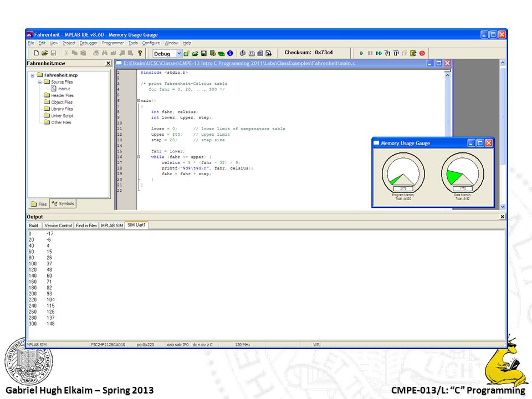Switch to the Find in Files tab
The width and height of the screenshot is (532, 399).
click(86, 226)
